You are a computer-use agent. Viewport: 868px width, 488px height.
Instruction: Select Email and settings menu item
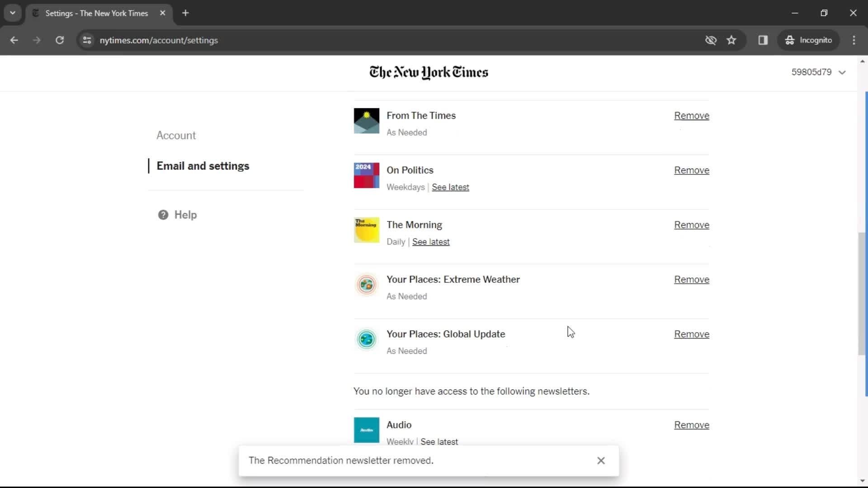point(203,166)
